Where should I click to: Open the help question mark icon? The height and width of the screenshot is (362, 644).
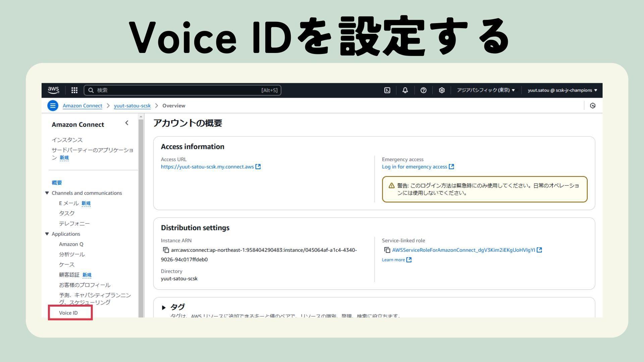click(423, 90)
